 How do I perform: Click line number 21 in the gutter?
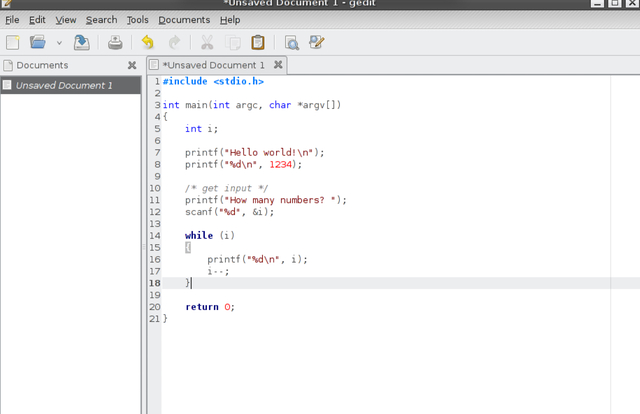[155, 318]
